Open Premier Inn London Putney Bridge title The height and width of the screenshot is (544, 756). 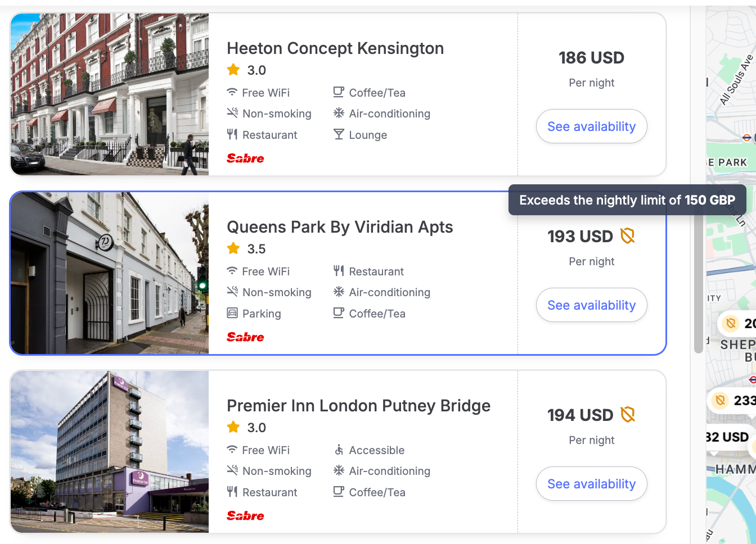point(358,406)
